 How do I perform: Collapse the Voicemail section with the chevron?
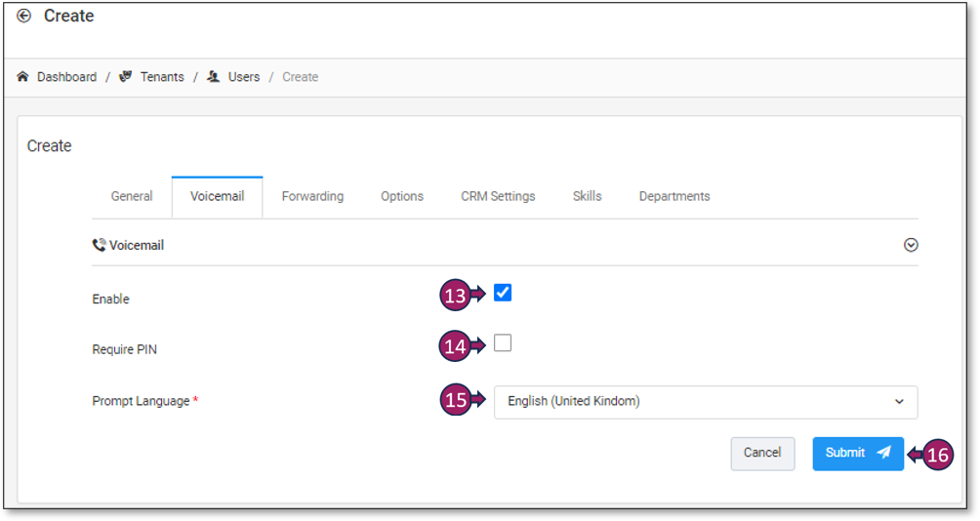[911, 246]
